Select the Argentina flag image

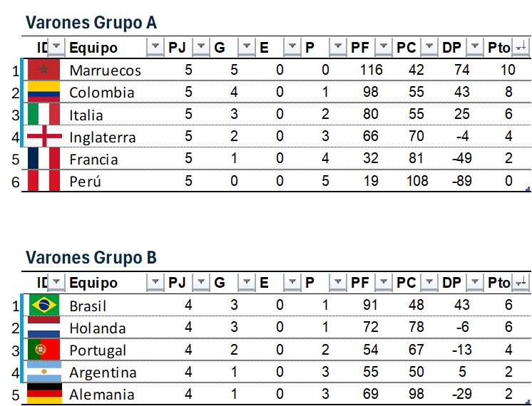(x=44, y=372)
